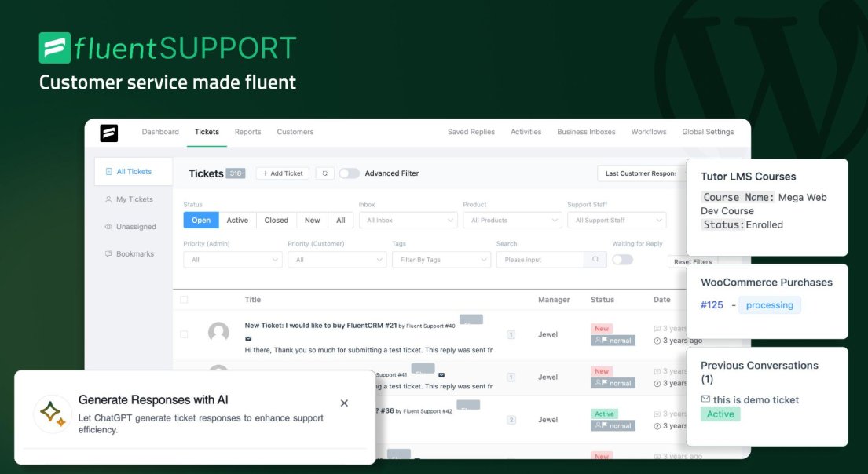Close the Generate Responses with AI popup
868x474 pixels.
click(344, 403)
